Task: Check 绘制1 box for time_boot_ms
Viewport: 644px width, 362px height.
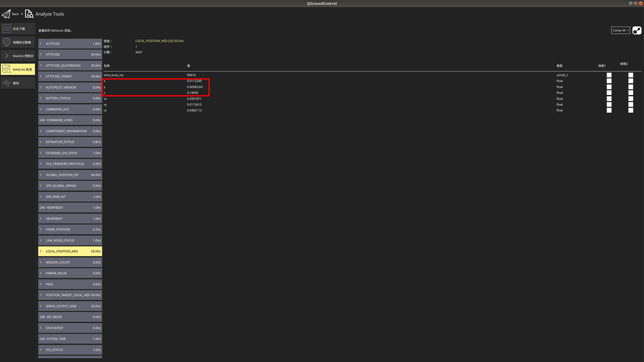Action: point(609,75)
